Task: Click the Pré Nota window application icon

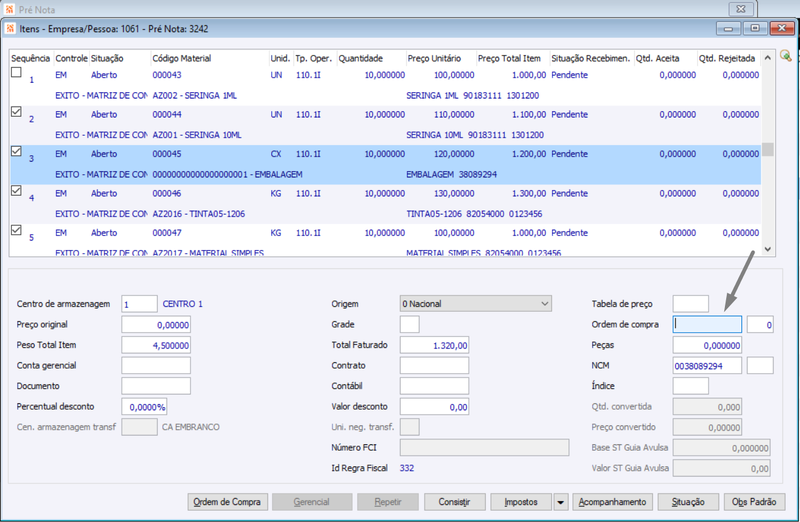Action: [10, 9]
